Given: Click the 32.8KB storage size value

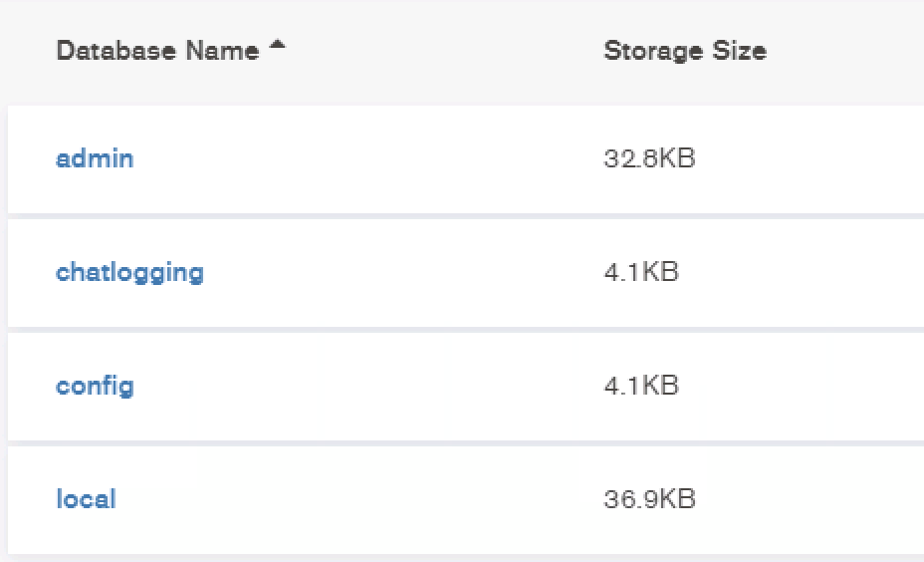Looking at the screenshot, I should pos(649,158).
